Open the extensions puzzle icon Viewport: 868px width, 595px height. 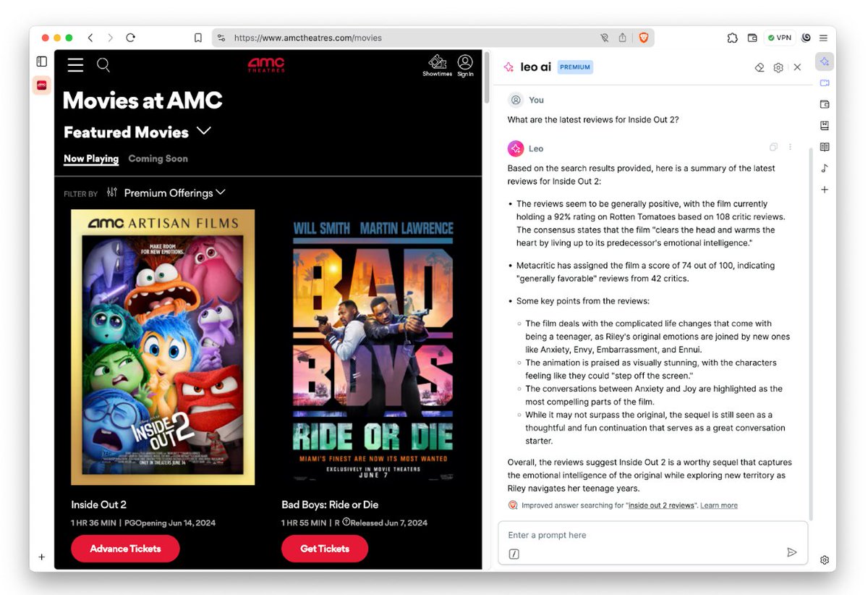[x=732, y=38]
